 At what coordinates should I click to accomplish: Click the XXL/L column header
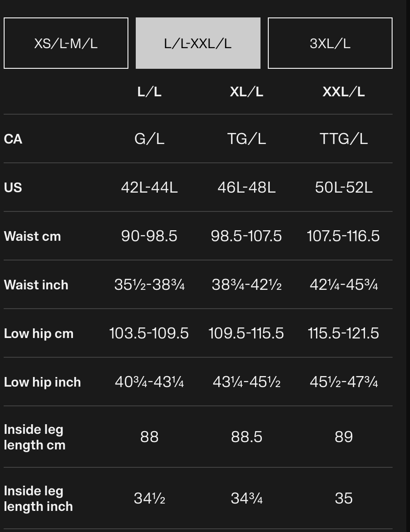(344, 92)
